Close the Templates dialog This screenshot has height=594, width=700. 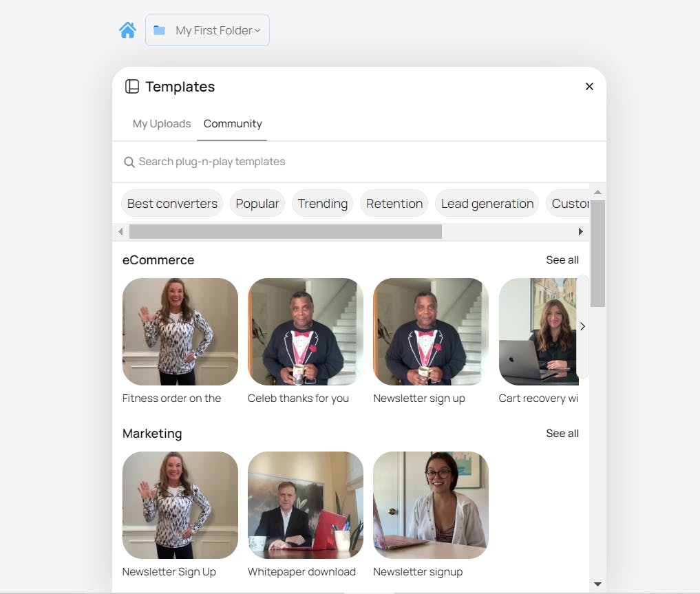pyautogui.click(x=589, y=87)
